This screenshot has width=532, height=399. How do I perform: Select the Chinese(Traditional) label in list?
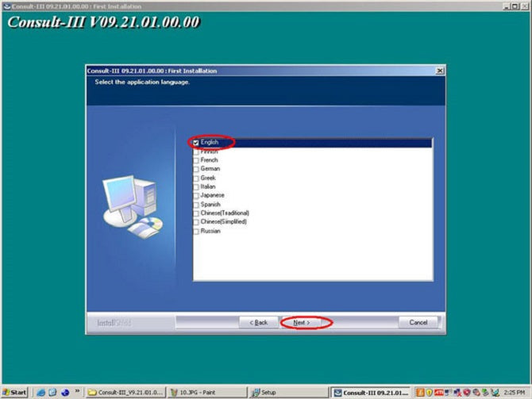pos(225,213)
